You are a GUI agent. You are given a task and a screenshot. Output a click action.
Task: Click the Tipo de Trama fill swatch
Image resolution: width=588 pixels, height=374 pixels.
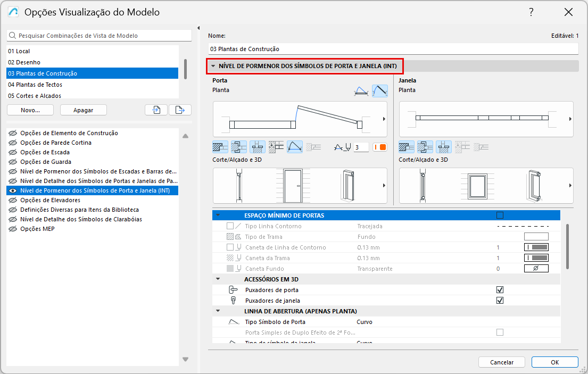(x=536, y=236)
